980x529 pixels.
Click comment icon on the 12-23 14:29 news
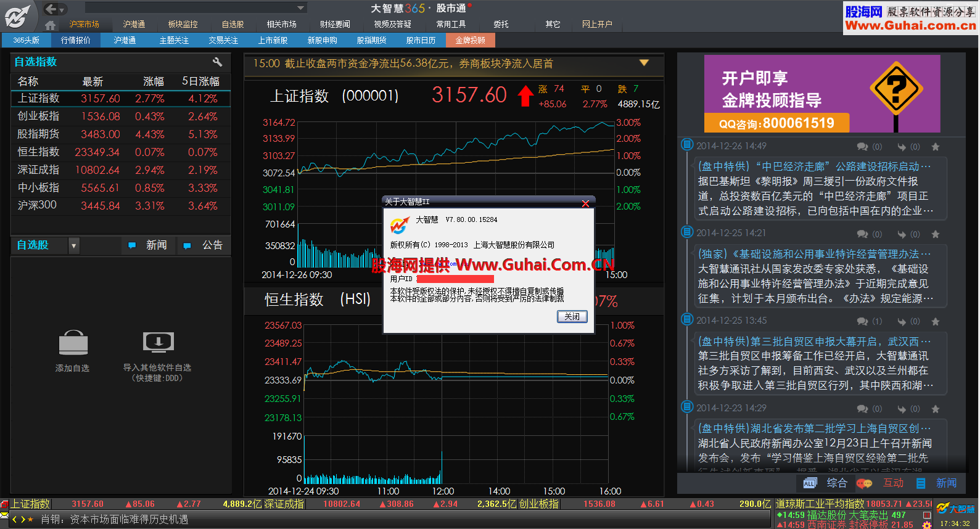(x=862, y=409)
